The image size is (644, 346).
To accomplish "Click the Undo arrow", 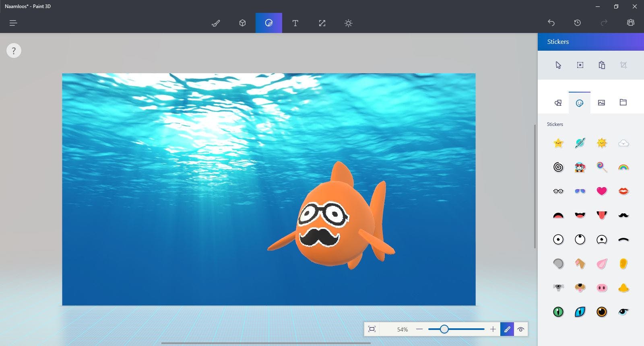I will tap(551, 23).
